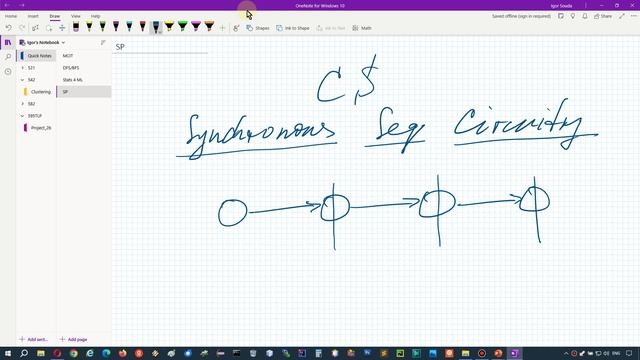Collapse the 595TLP section group
Image resolution: width=640 pixels, height=360 pixels.
coord(23,116)
